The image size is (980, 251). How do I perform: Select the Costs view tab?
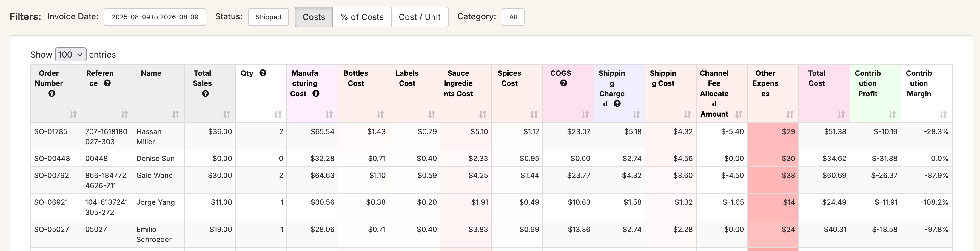(314, 17)
